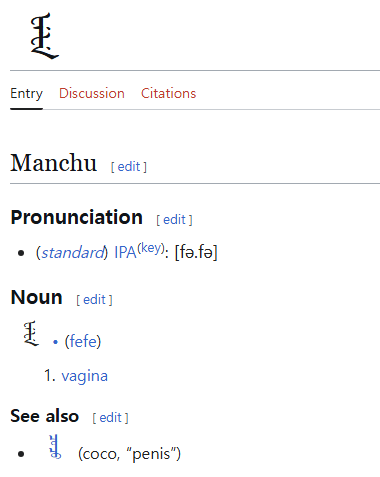The image size is (380, 477).
Task: Click the Manchu language heading
Action: [54, 163]
